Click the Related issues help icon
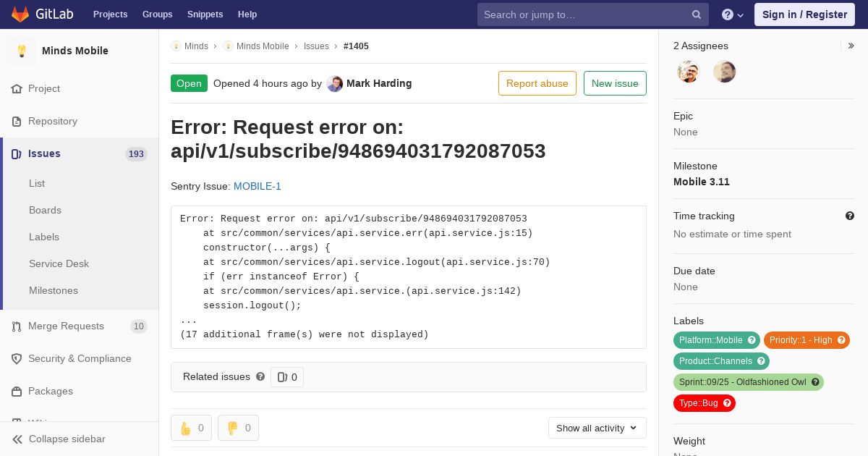The image size is (868, 456). [260, 376]
